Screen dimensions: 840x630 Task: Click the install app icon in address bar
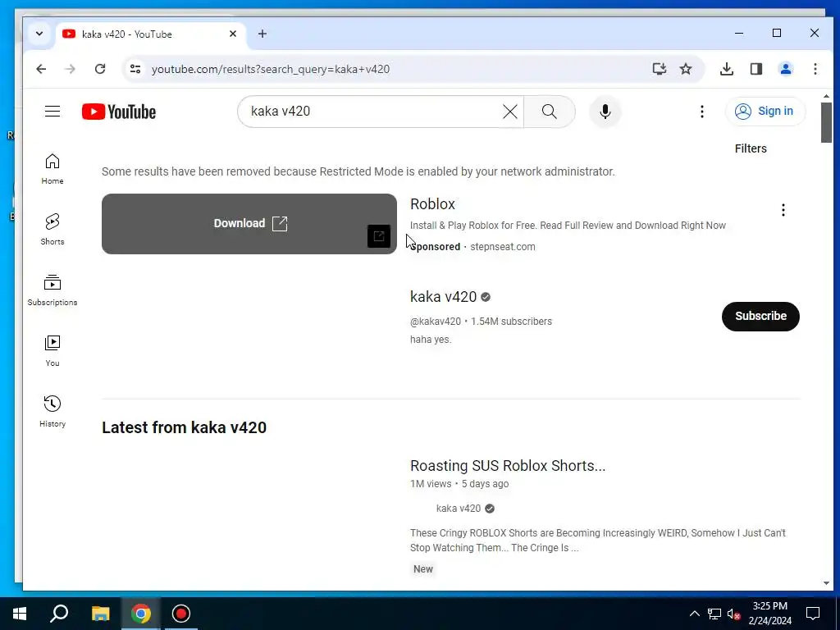pos(660,69)
